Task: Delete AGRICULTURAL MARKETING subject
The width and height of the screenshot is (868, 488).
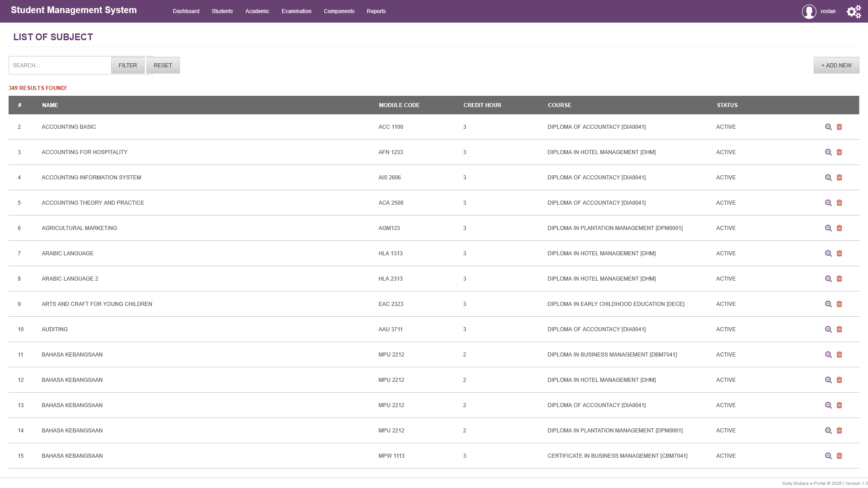Action: (839, 228)
